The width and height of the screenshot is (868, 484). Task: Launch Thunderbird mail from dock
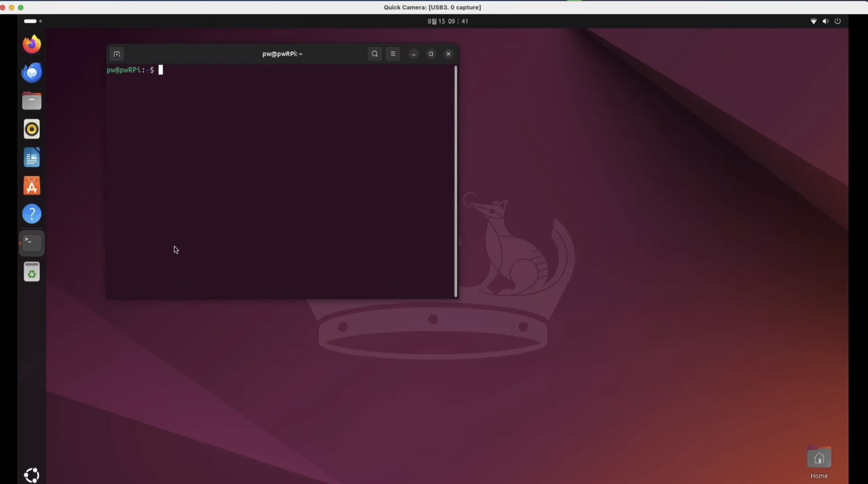click(31, 72)
